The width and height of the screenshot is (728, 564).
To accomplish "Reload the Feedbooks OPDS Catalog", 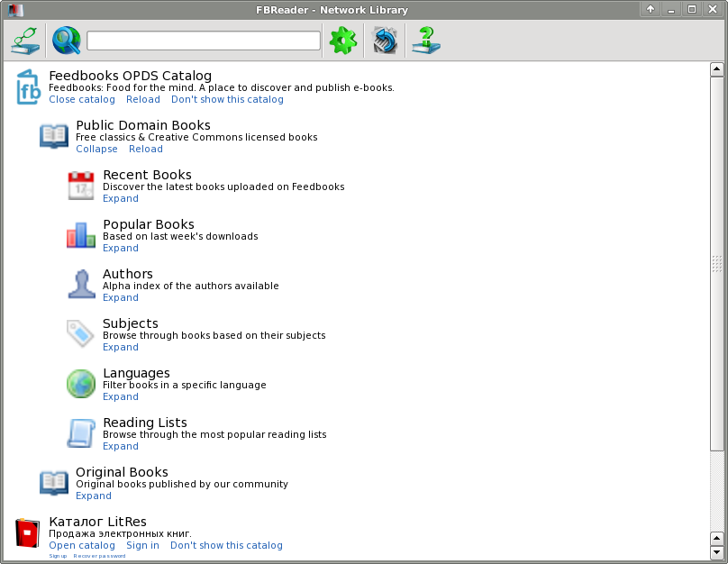I will pyautogui.click(x=143, y=99).
